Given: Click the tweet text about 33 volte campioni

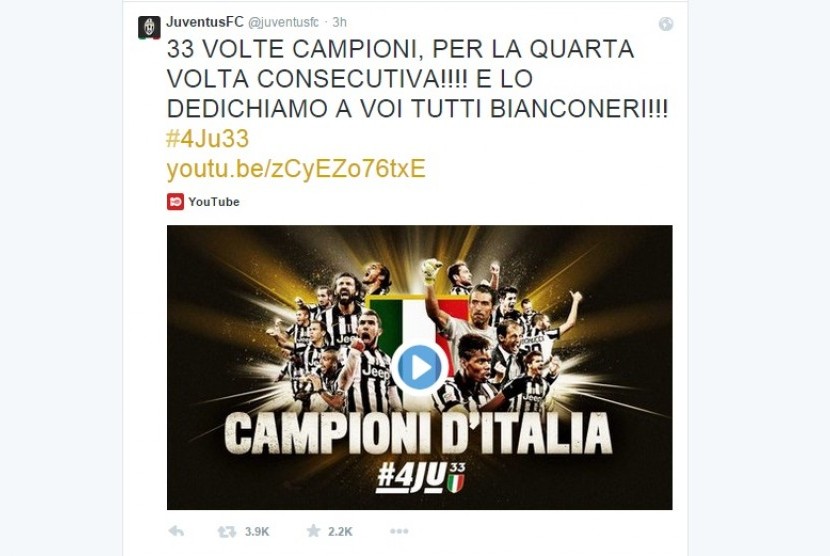Looking at the screenshot, I should pyautogui.click(x=418, y=79).
